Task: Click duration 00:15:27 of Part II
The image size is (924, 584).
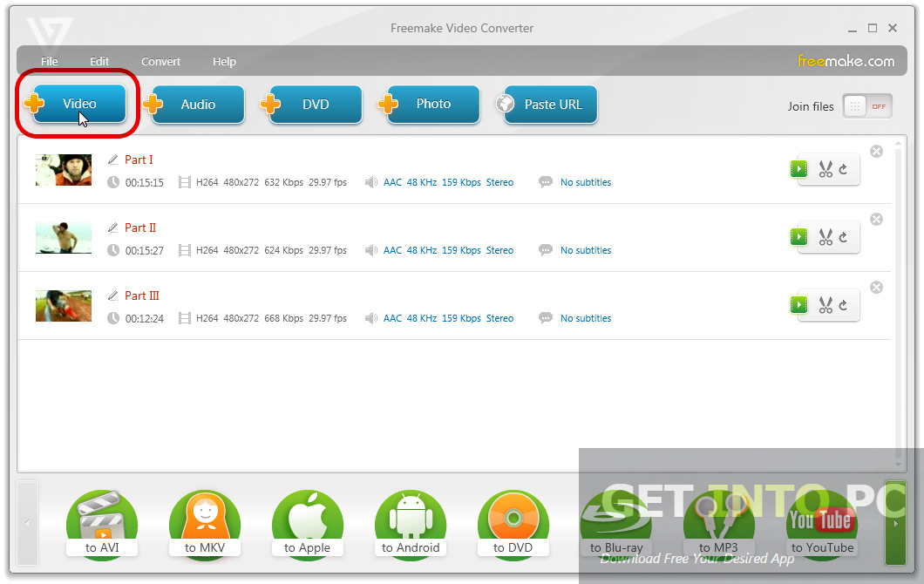Action: click(145, 250)
